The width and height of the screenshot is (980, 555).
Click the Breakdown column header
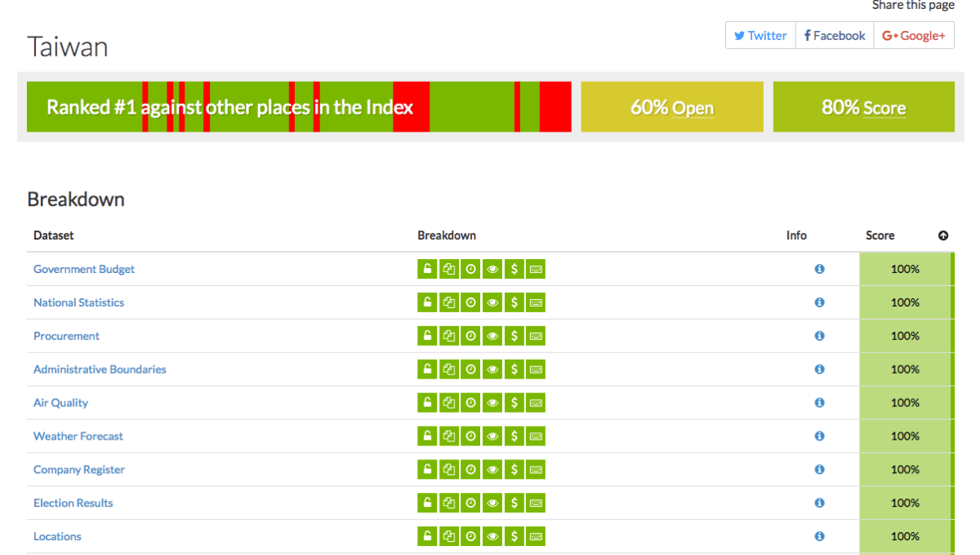pyautogui.click(x=447, y=235)
